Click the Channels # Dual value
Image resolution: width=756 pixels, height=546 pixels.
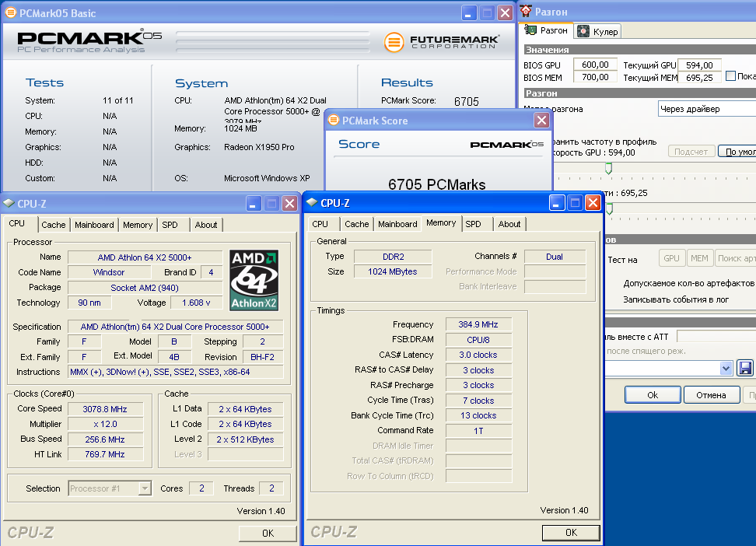(x=555, y=257)
